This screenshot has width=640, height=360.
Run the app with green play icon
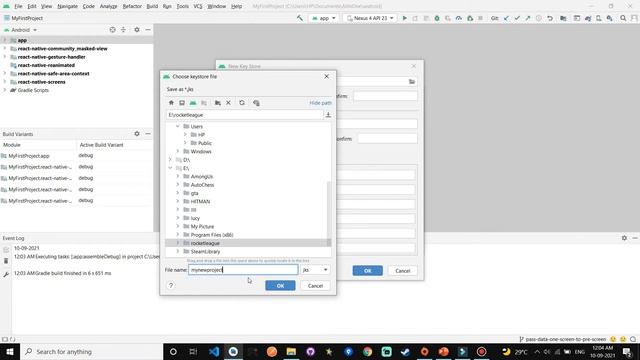tap(404, 18)
